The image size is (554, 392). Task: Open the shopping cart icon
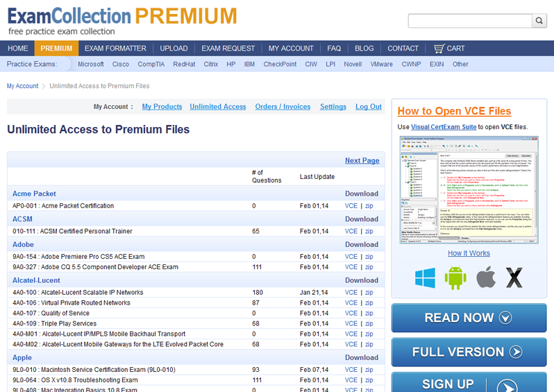click(439, 49)
